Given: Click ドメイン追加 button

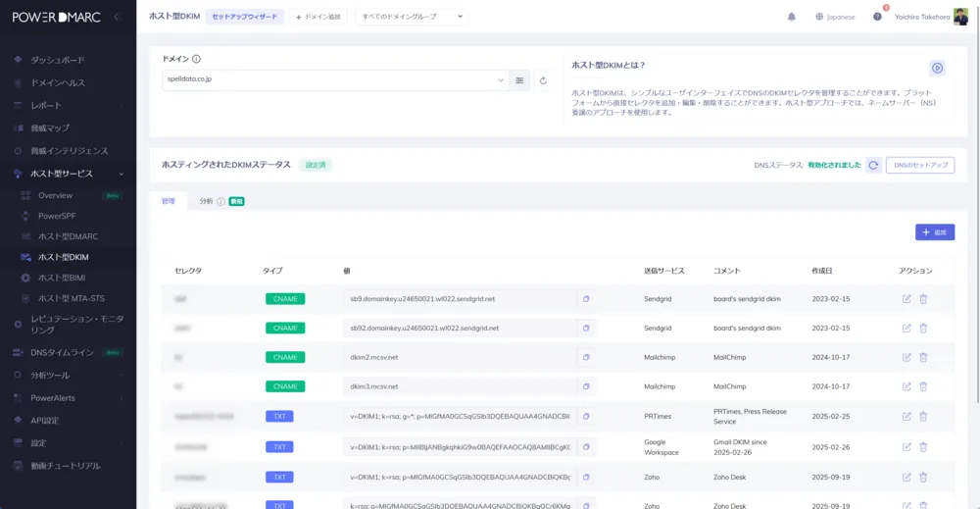Looking at the screenshot, I should tap(318, 17).
